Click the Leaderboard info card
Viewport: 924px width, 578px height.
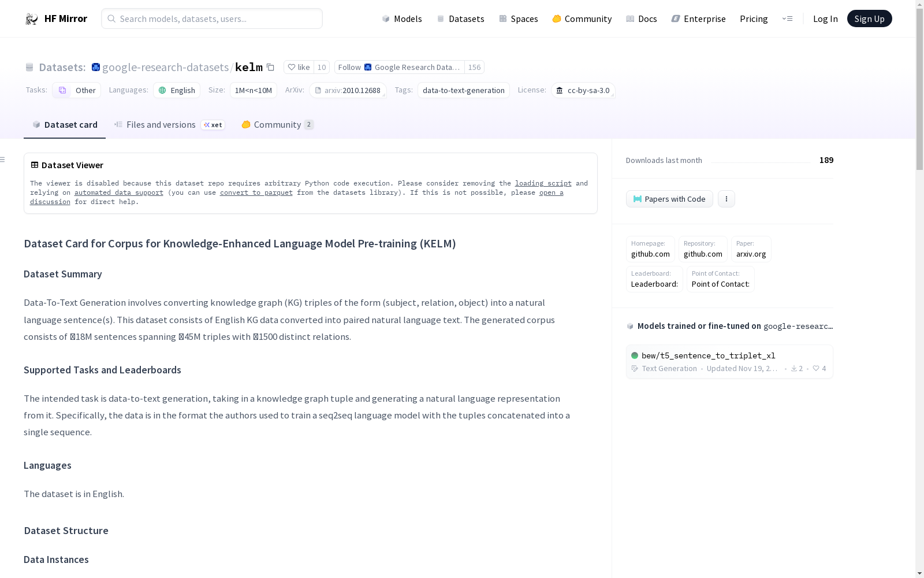[654, 279]
